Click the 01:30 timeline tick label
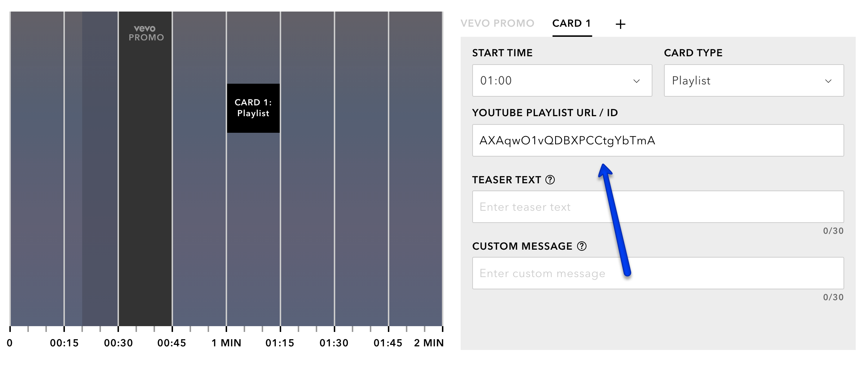 [x=334, y=343]
